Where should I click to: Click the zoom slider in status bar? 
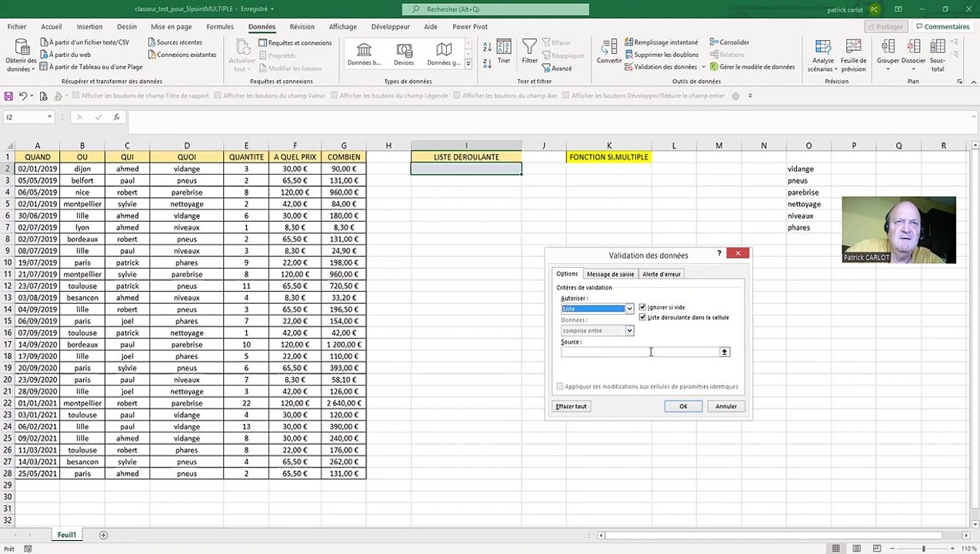click(x=922, y=549)
